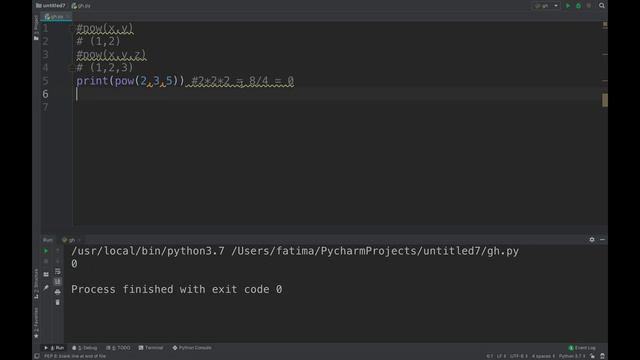
Task: Open the Favorites sidebar tool window
Action: [x=36, y=322]
